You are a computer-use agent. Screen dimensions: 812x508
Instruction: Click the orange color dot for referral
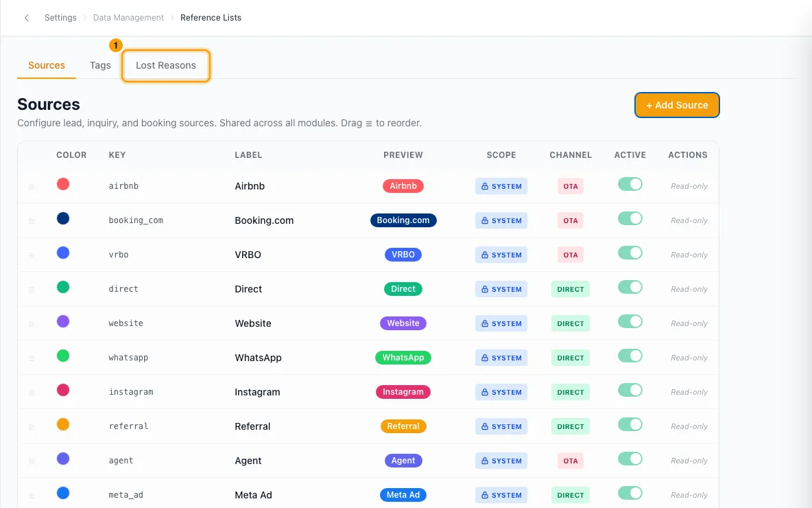click(x=63, y=424)
